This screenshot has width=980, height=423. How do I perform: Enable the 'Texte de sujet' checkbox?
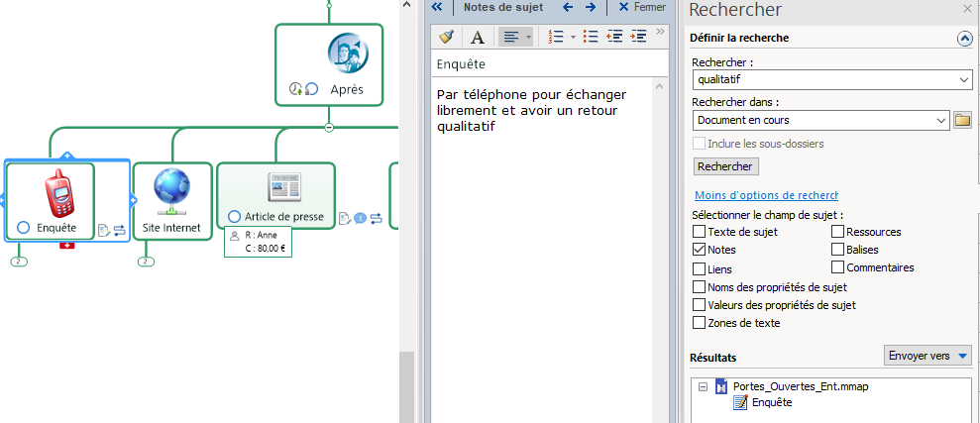pos(700,232)
